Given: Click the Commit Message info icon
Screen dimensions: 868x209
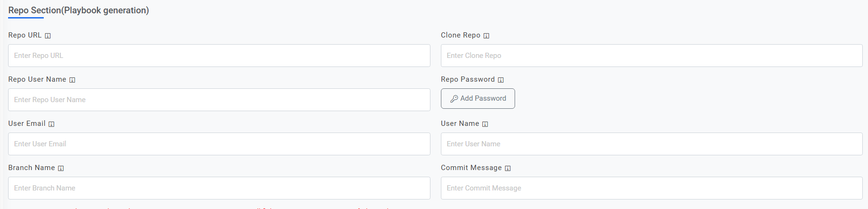Looking at the screenshot, I should tap(507, 168).
